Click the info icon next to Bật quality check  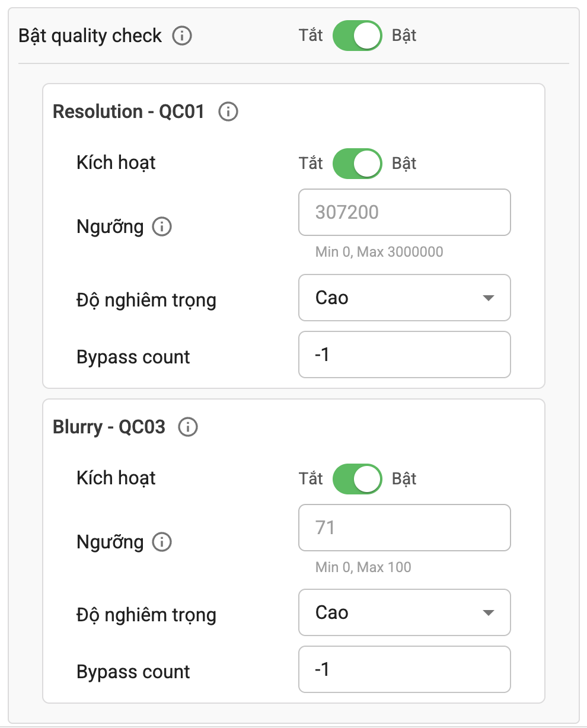coord(184,36)
